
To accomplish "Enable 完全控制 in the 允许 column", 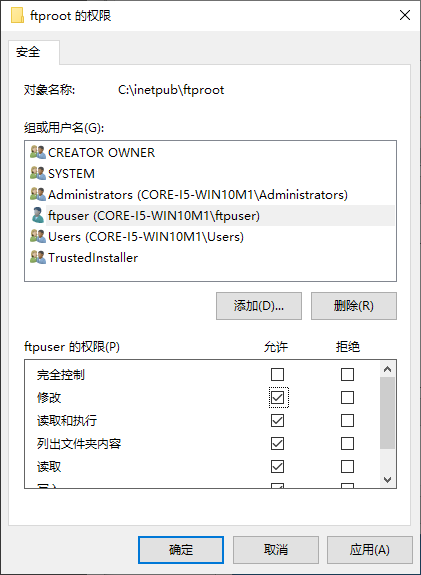I will click(277, 374).
